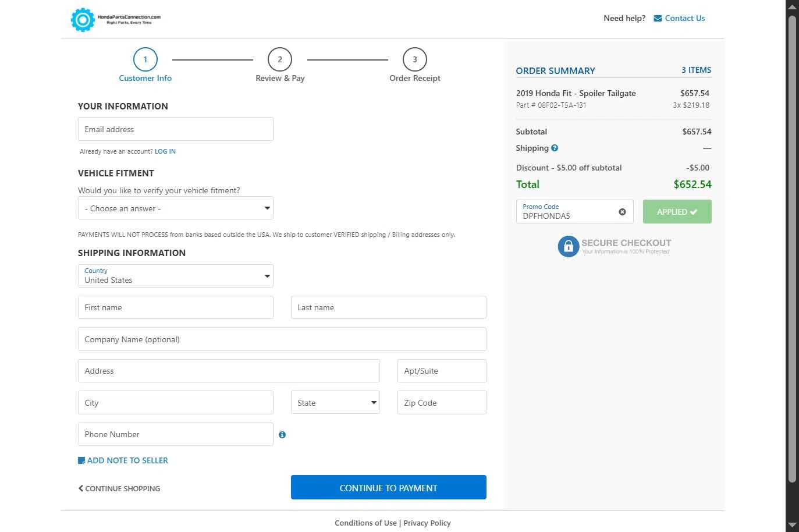
Task: Click ADD NOTE TO SELLER link
Action: coord(127,460)
